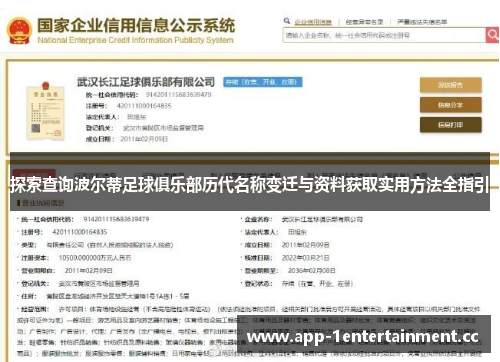This screenshot has height=362, width=500.
Task: Click the 发送报告 button
Action: [451, 85]
